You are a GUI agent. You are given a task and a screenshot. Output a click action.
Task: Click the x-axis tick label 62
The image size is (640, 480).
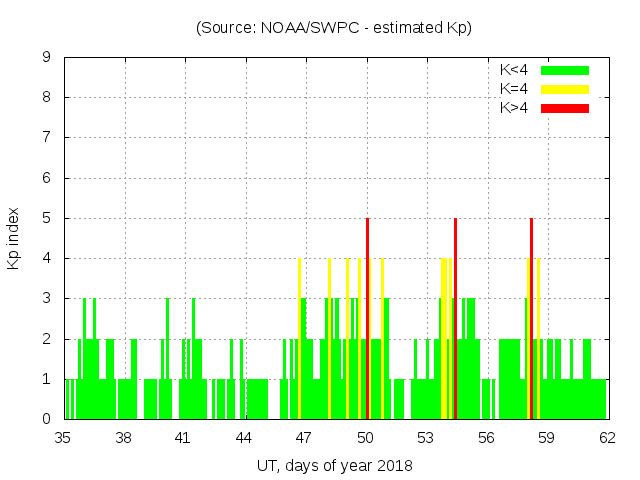607,437
